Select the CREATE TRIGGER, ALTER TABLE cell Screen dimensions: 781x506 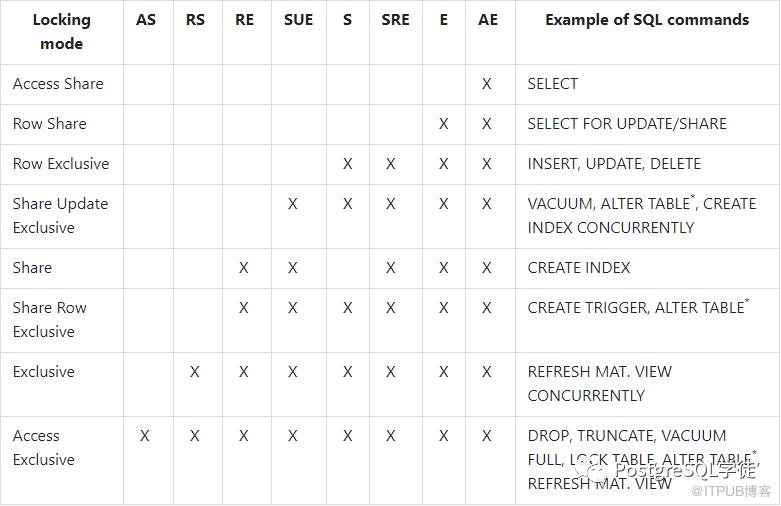point(637,308)
